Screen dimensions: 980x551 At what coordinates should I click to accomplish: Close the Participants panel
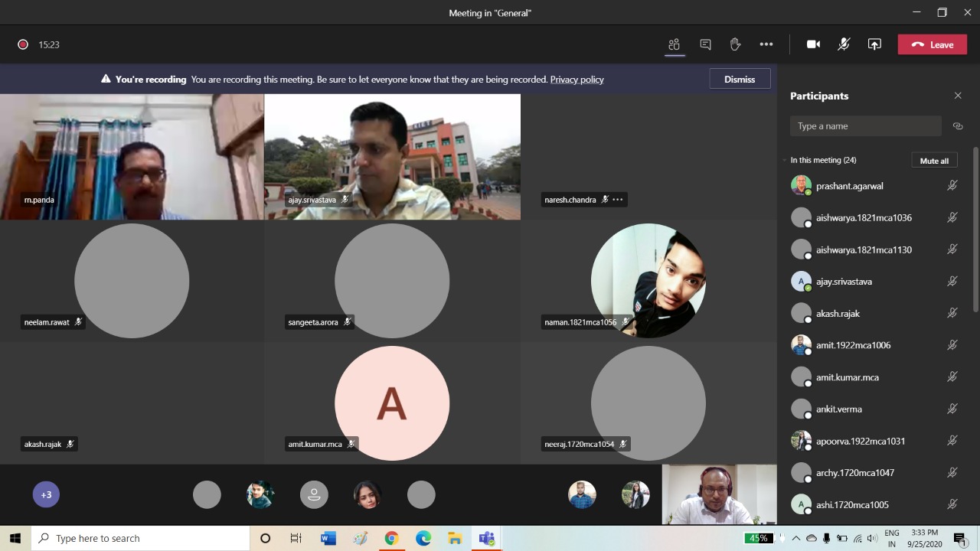point(957,96)
